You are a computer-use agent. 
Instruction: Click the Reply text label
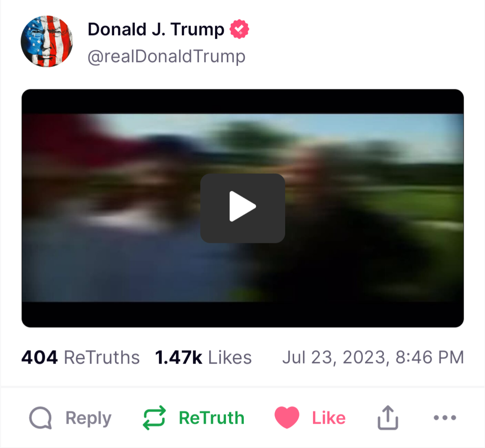point(88,418)
